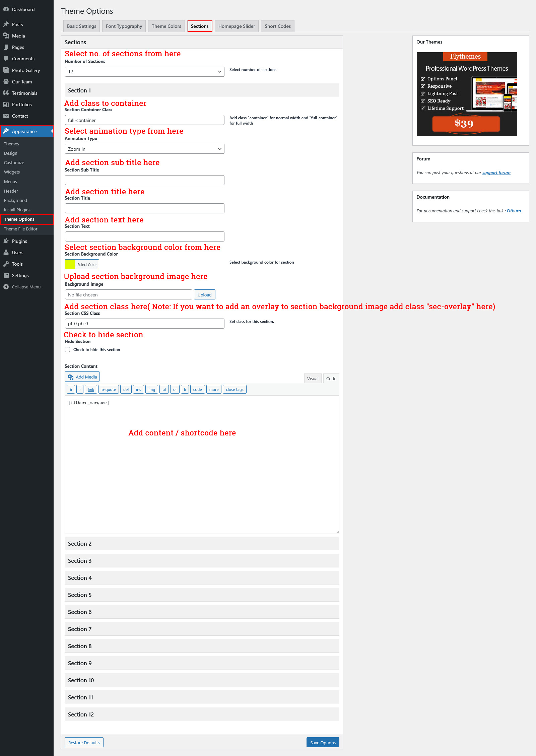Click the Media library icon
This screenshot has height=756, width=536.
pos(6,36)
